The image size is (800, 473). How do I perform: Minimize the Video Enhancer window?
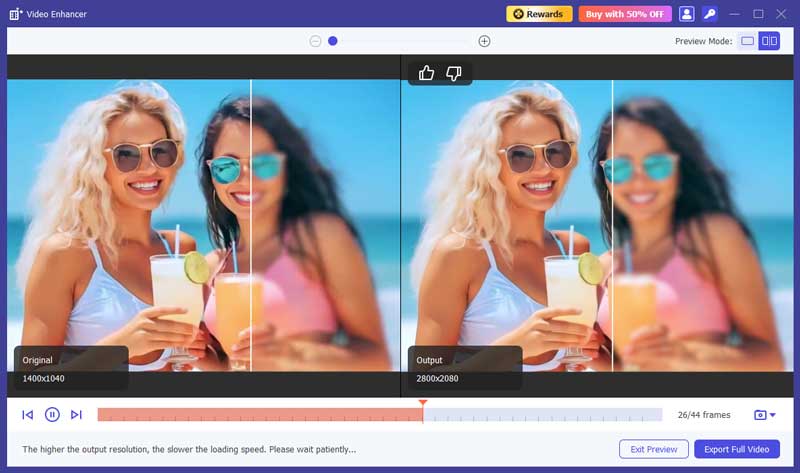tap(735, 14)
